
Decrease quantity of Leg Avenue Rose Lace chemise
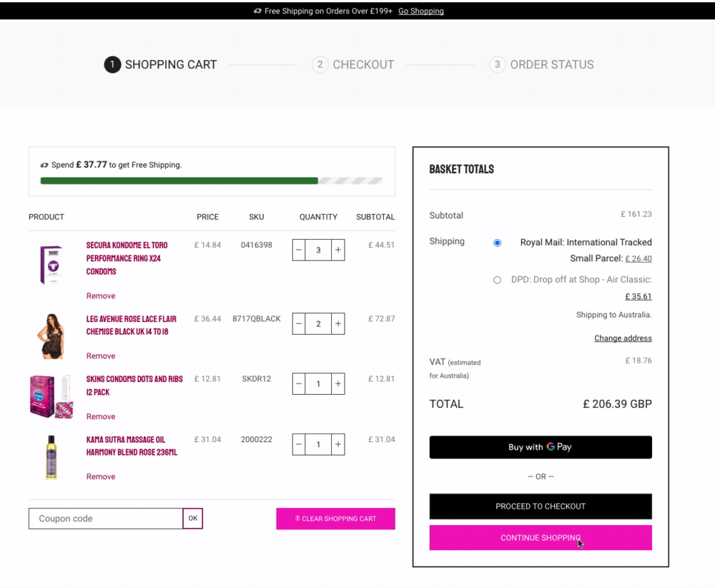[299, 324]
